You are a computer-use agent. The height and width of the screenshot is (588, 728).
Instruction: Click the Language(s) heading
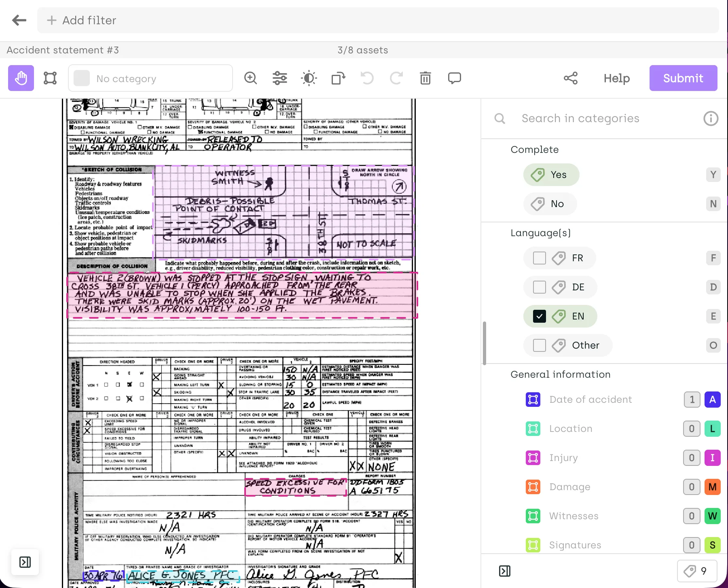[x=540, y=233]
